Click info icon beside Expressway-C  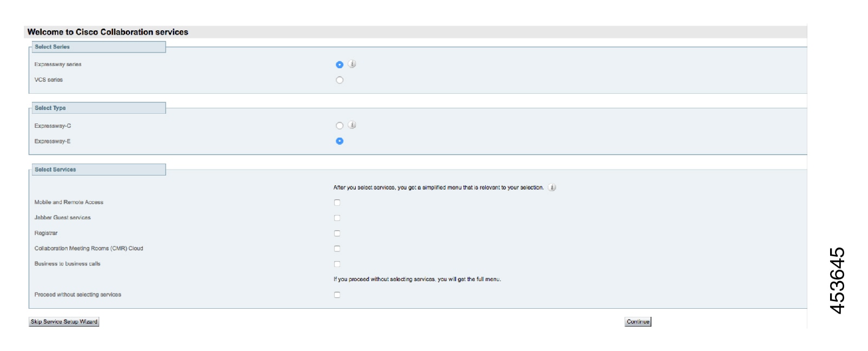pyautogui.click(x=352, y=125)
